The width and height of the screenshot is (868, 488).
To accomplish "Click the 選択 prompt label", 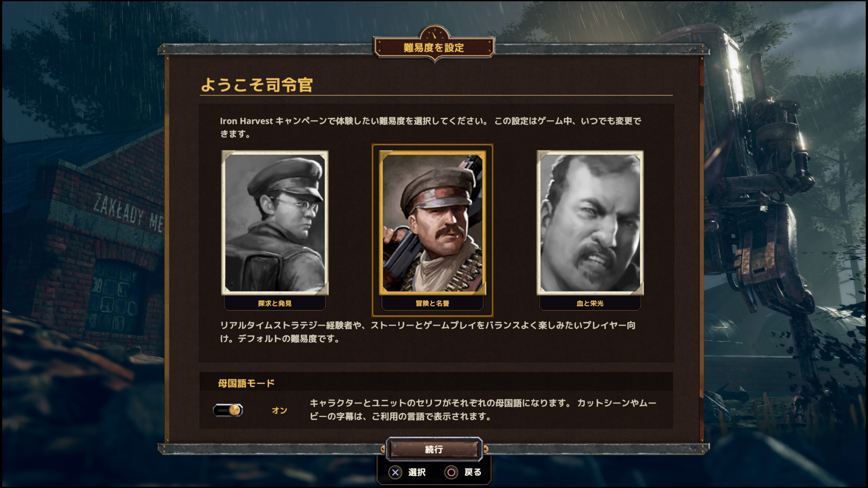I will click(417, 472).
